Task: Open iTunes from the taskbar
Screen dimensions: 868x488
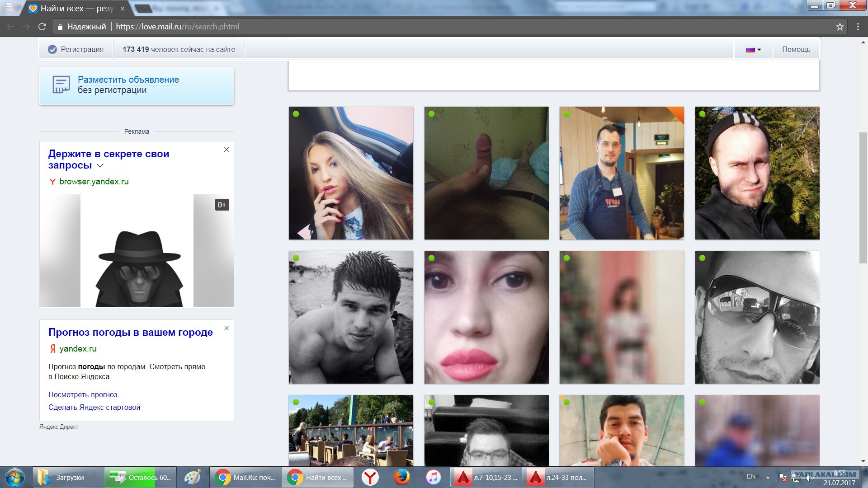Action: pyautogui.click(x=433, y=477)
